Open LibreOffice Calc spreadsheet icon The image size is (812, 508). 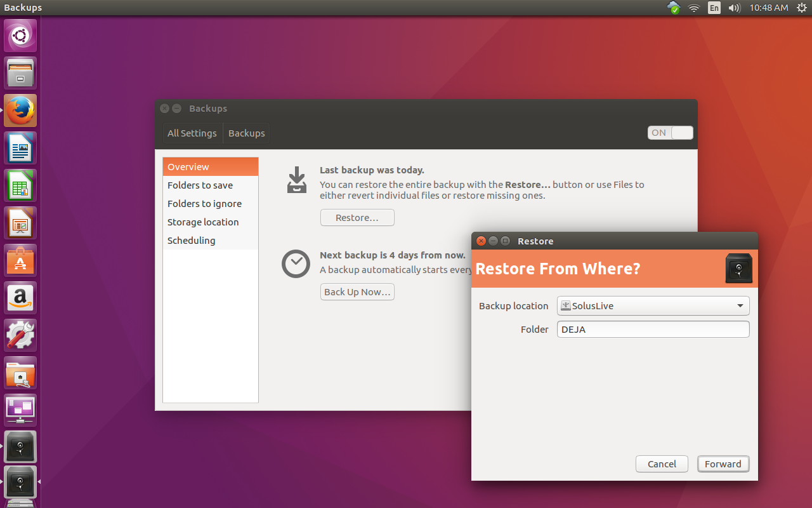pyautogui.click(x=20, y=185)
